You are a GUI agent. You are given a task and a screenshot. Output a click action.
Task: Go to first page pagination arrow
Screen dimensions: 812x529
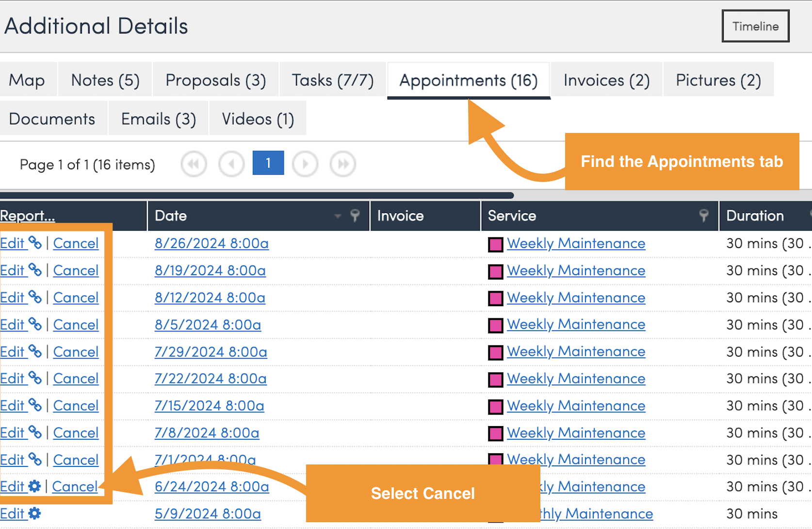[194, 164]
